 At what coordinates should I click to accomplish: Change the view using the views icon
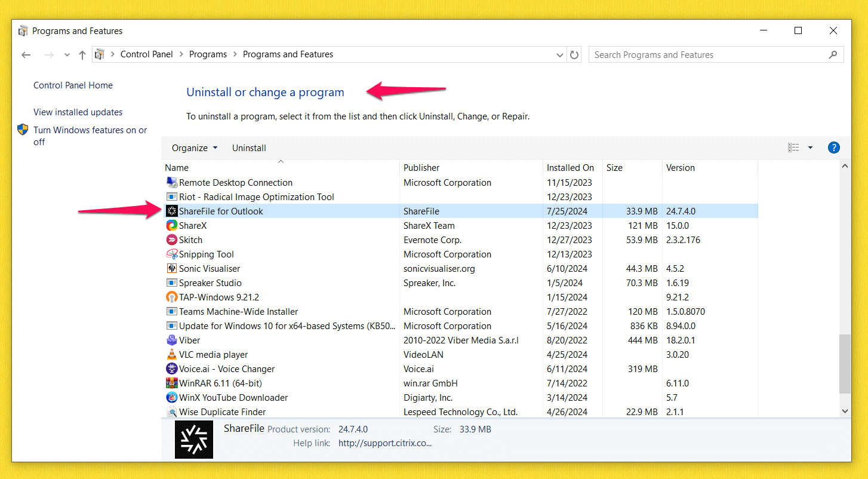tap(793, 148)
